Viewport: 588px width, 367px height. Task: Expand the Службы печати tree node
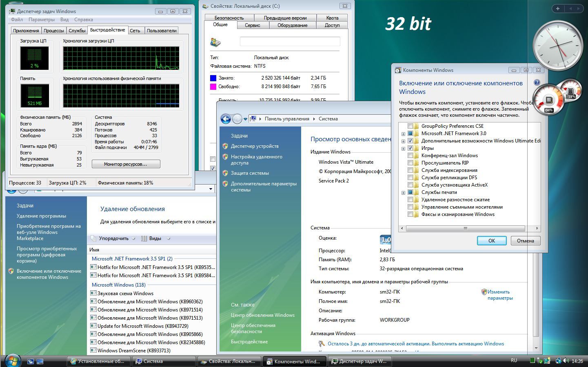[x=403, y=193]
